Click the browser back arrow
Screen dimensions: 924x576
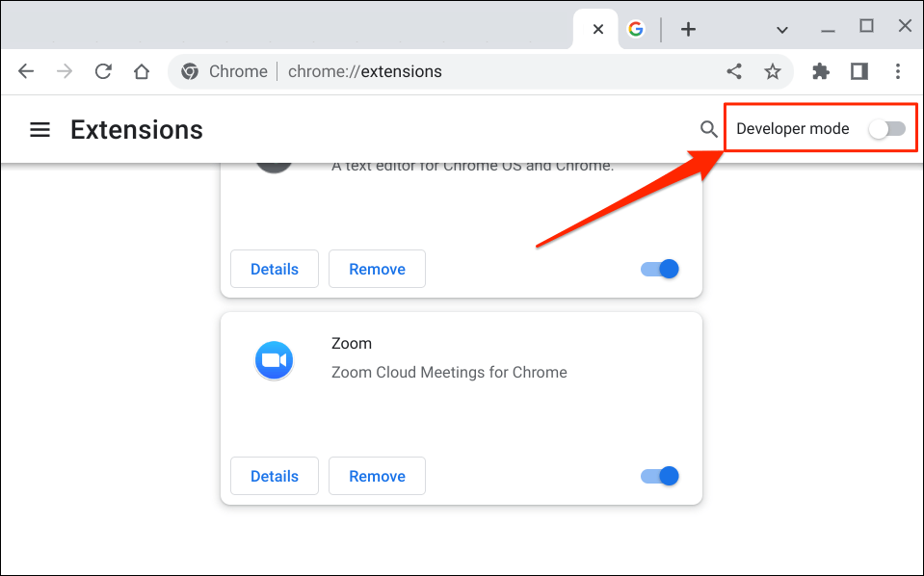[x=26, y=71]
